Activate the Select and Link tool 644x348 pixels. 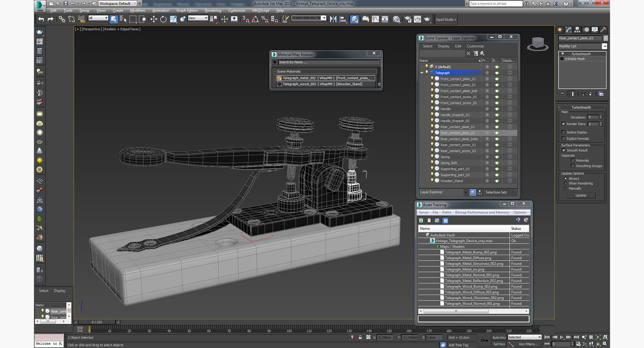(x=62, y=19)
